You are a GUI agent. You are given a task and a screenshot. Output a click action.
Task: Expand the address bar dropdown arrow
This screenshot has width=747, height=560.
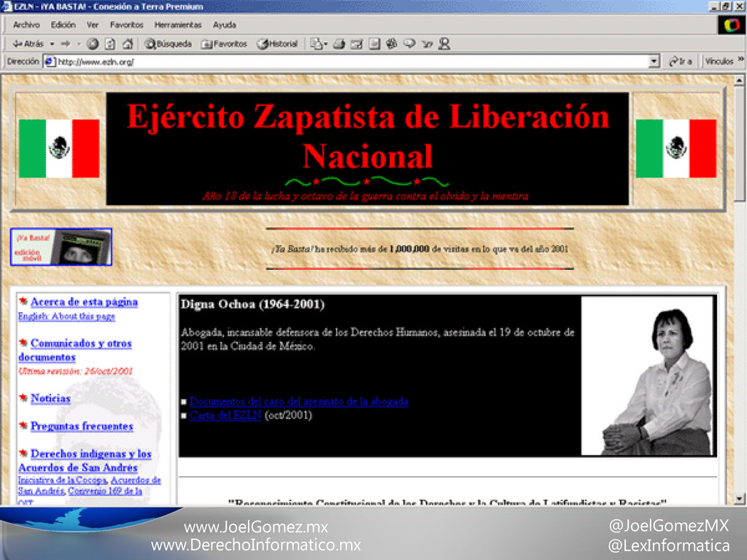point(654,61)
